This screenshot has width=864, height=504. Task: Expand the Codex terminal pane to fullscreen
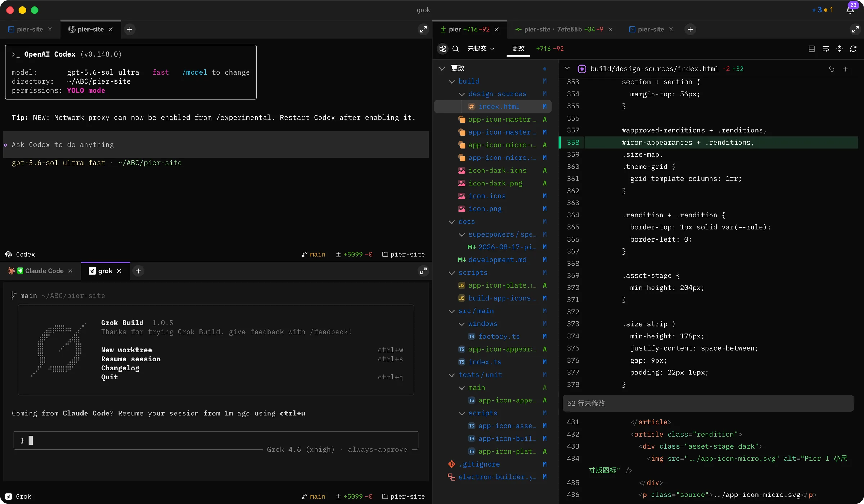(423, 30)
